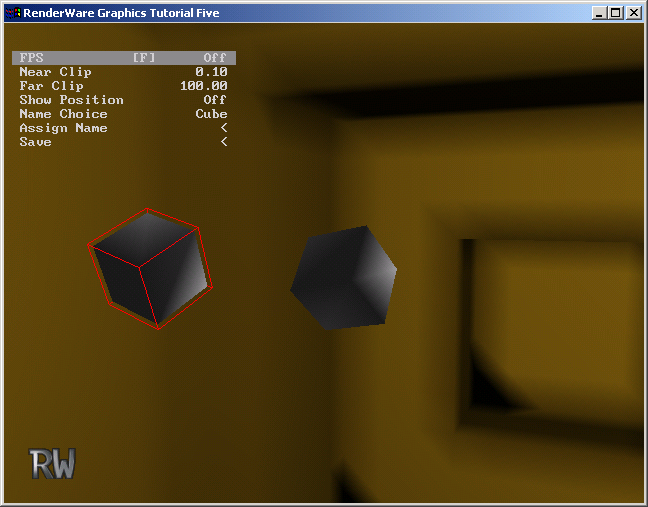Screen dimensions: 648x507
Task: Click the RW logo in the corner
Action: 53,463
